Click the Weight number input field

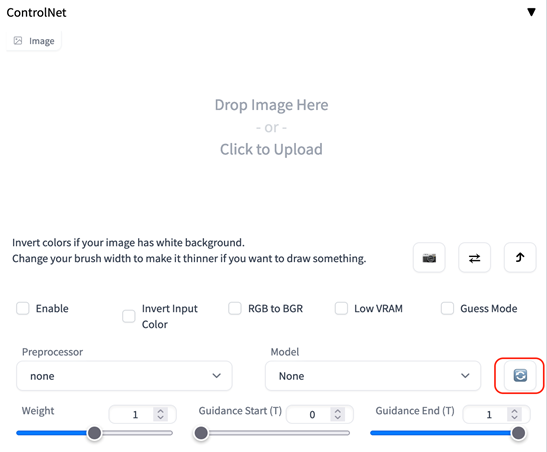(x=142, y=414)
